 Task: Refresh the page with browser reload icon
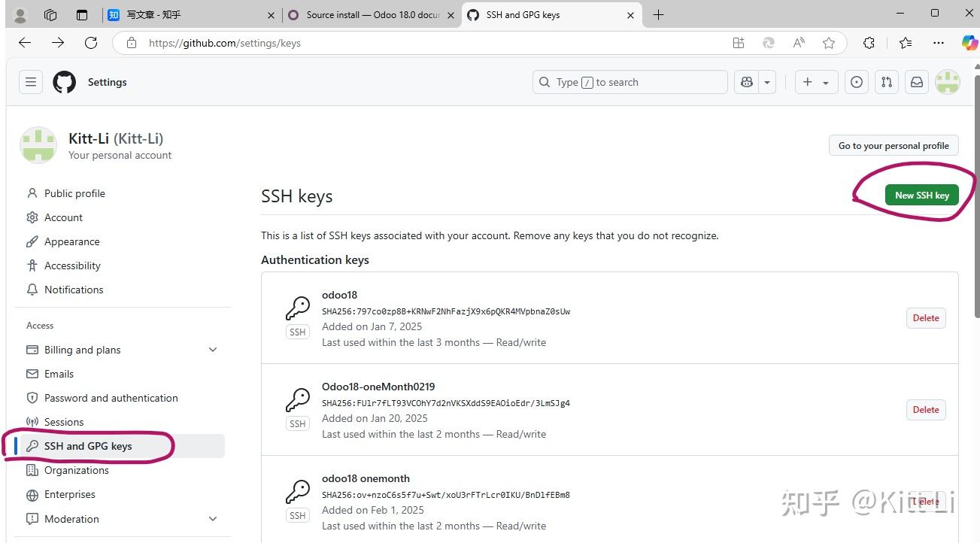pyautogui.click(x=91, y=43)
